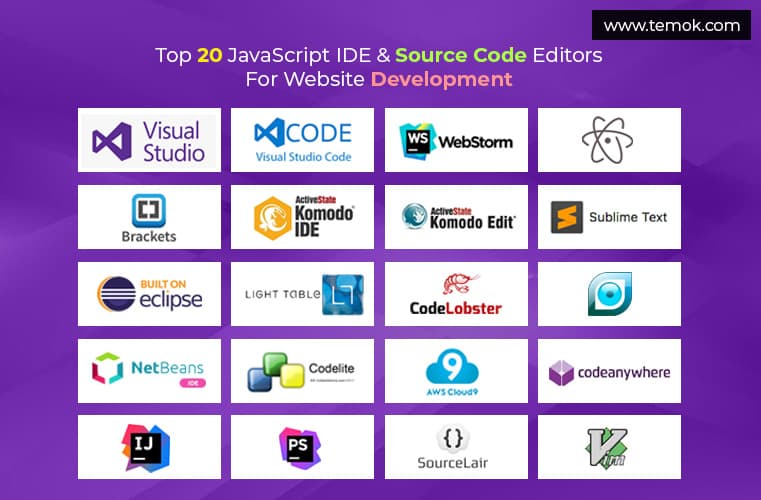Click the CodeLobster logo
The image size is (761, 500).
tap(456, 294)
